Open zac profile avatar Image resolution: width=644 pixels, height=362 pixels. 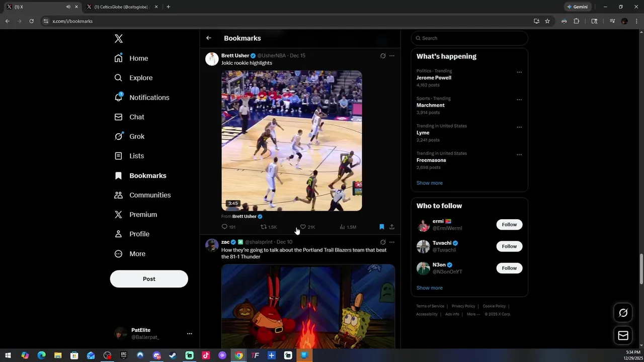212,245
